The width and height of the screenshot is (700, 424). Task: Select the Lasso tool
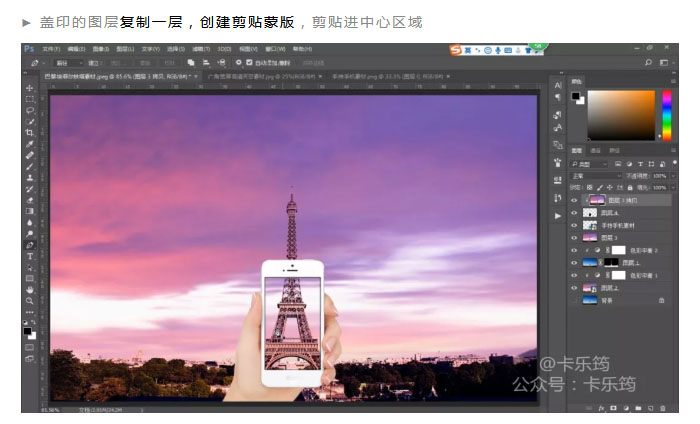30,110
